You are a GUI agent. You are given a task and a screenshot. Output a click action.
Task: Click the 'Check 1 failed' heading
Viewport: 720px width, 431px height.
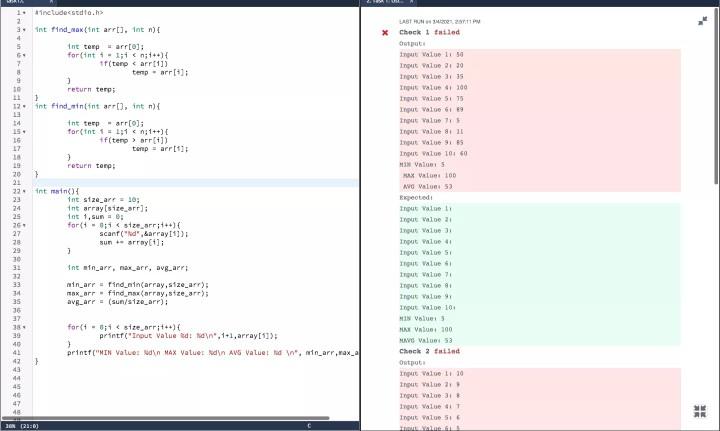pyautogui.click(x=429, y=32)
